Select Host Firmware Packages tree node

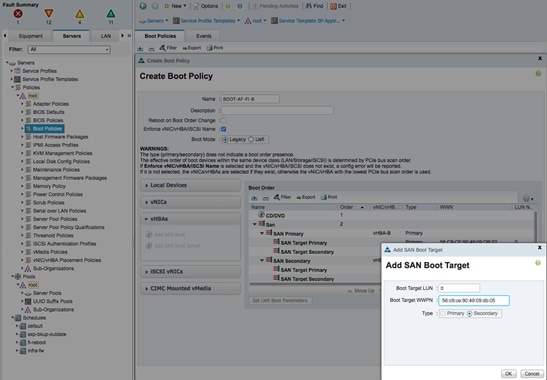pos(60,137)
